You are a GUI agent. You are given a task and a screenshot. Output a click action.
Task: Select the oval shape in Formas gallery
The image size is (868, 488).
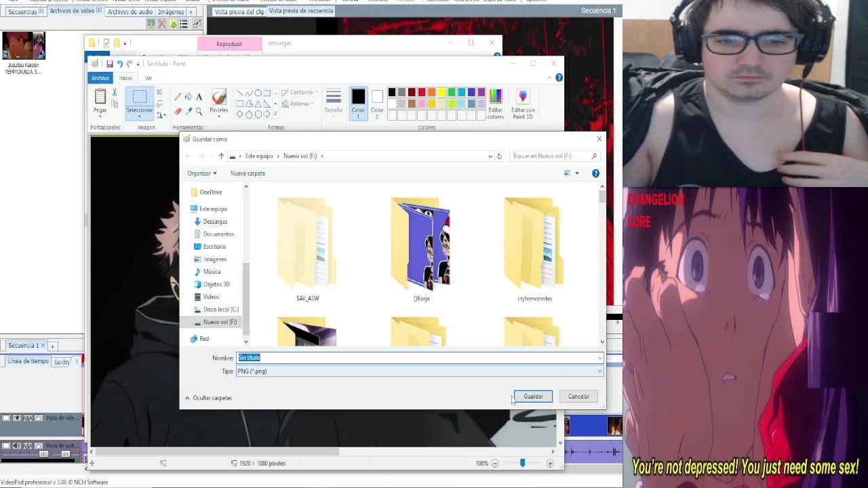(x=258, y=93)
